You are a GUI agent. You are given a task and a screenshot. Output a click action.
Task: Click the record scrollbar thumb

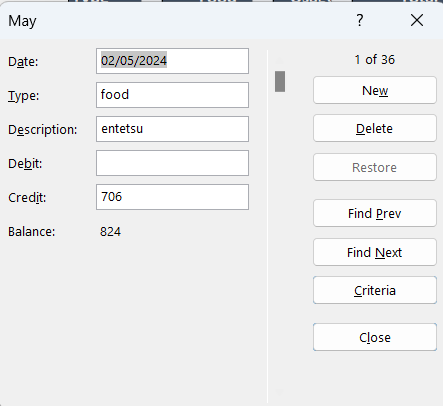(280, 81)
